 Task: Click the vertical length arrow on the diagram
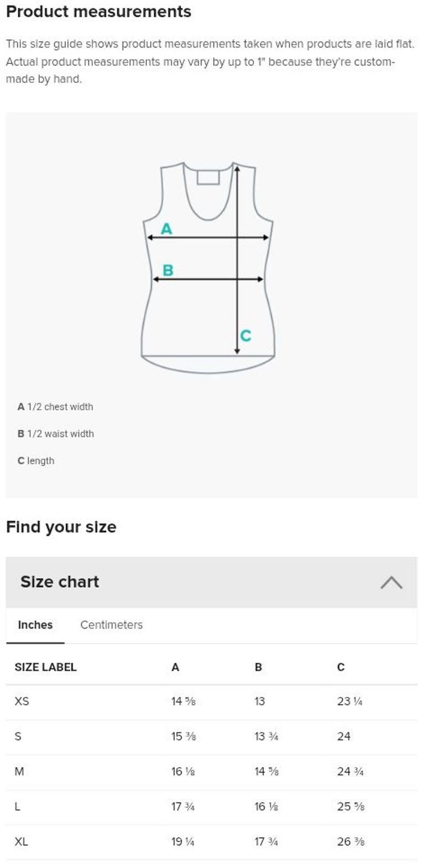(237, 309)
